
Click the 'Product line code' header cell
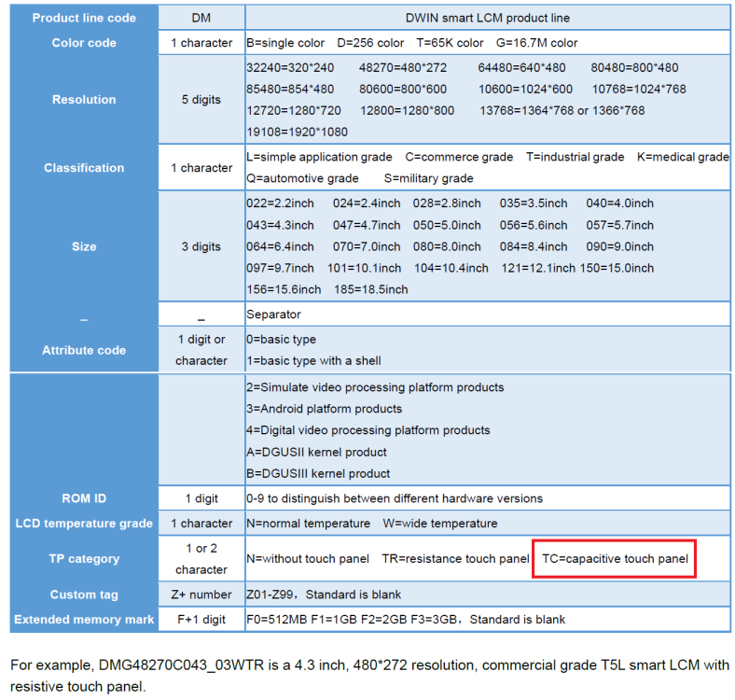[x=84, y=18]
